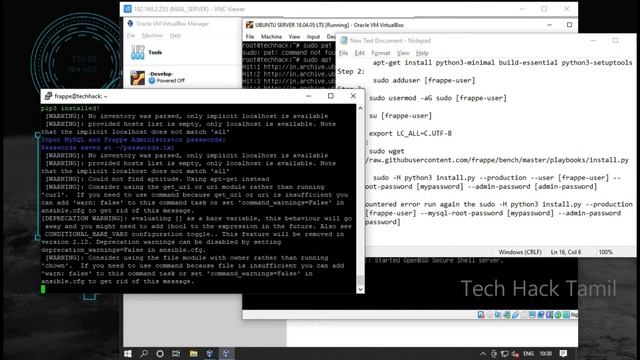
Task: Click 'Passwords saved at ~/passwords.txt' terminal line
Action: [108, 148]
